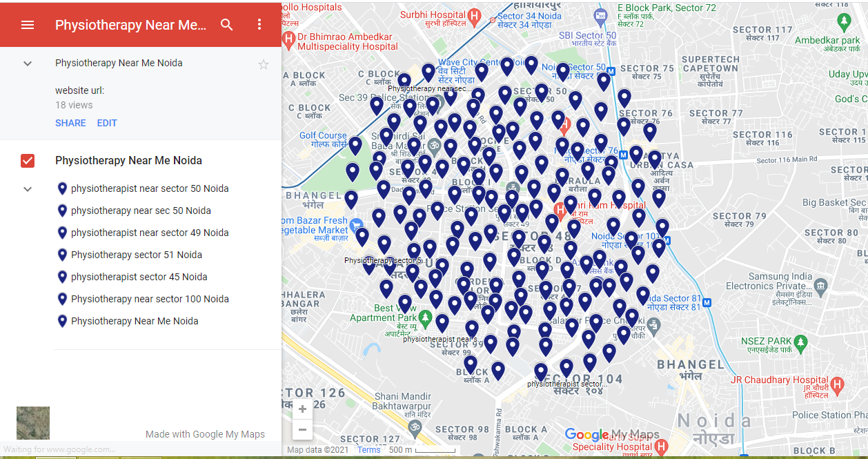The image size is (868, 459).
Task: Collapse the layer's place list
Action: [28, 188]
